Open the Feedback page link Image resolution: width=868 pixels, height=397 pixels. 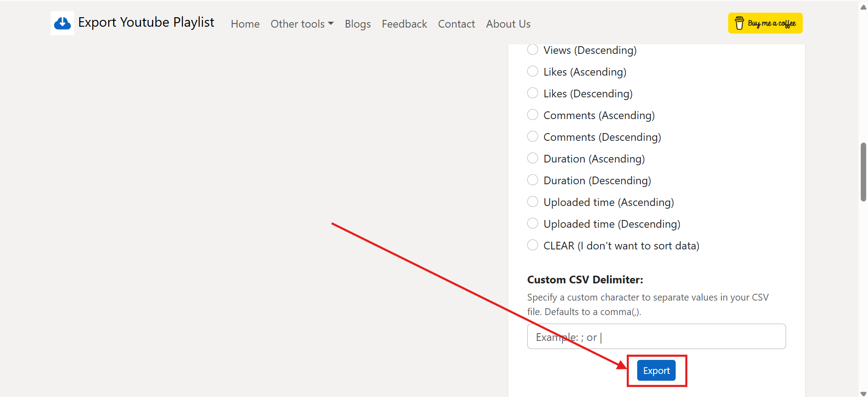click(x=404, y=24)
